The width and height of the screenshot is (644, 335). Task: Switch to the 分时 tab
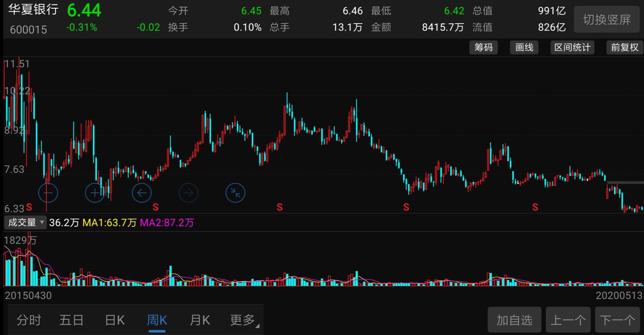click(x=29, y=320)
